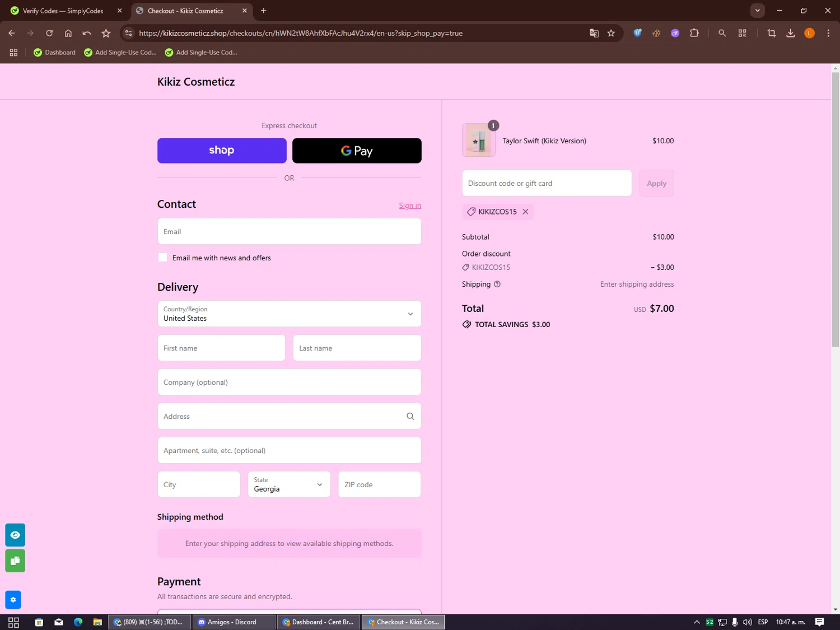
Task: Click the translate page icon
Action: pyautogui.click(x=594, y=33)
